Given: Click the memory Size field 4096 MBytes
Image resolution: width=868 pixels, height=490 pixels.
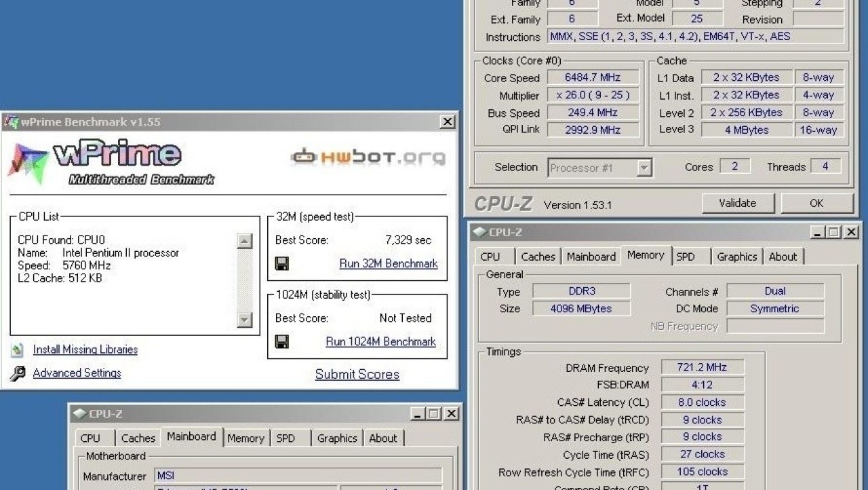Looking at the screenshot, I should click(x=581, y=308).
